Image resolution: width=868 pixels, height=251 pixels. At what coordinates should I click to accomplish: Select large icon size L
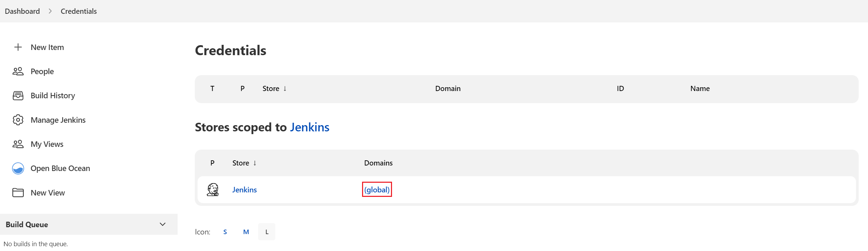click(x=267, y=232)
